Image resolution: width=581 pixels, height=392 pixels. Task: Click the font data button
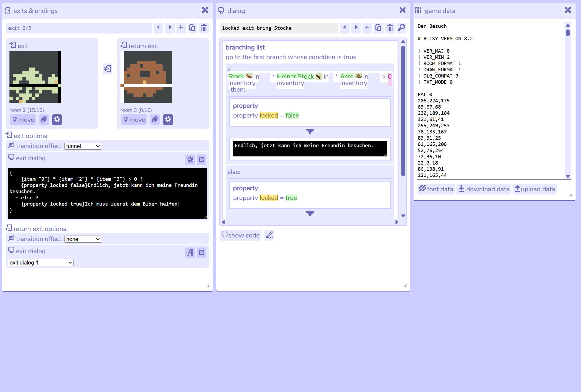coord(436,189)
